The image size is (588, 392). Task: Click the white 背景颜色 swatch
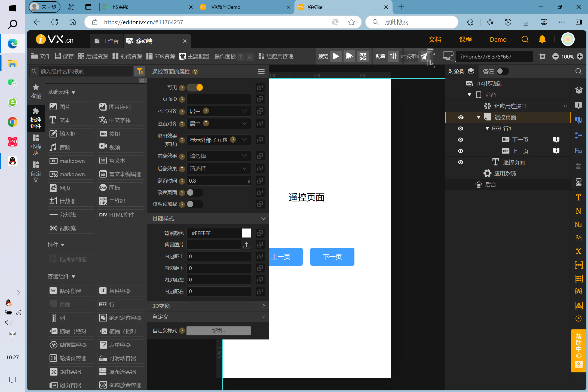(x=246, y=233)
